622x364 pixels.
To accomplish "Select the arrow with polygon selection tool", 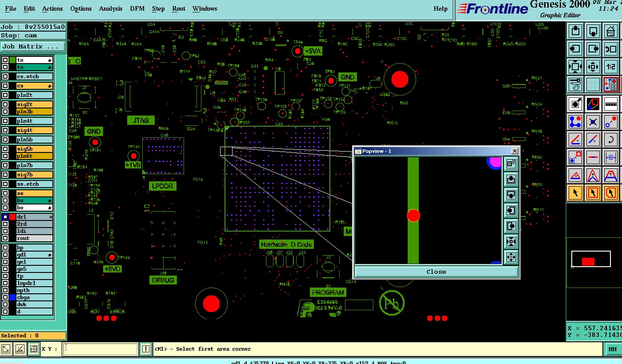I will coord(611,192).
